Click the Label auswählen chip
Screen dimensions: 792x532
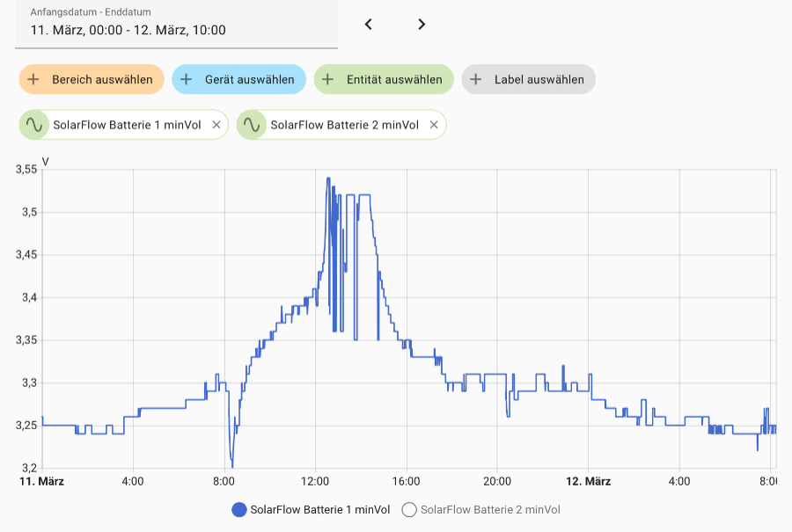click(528, 79)
